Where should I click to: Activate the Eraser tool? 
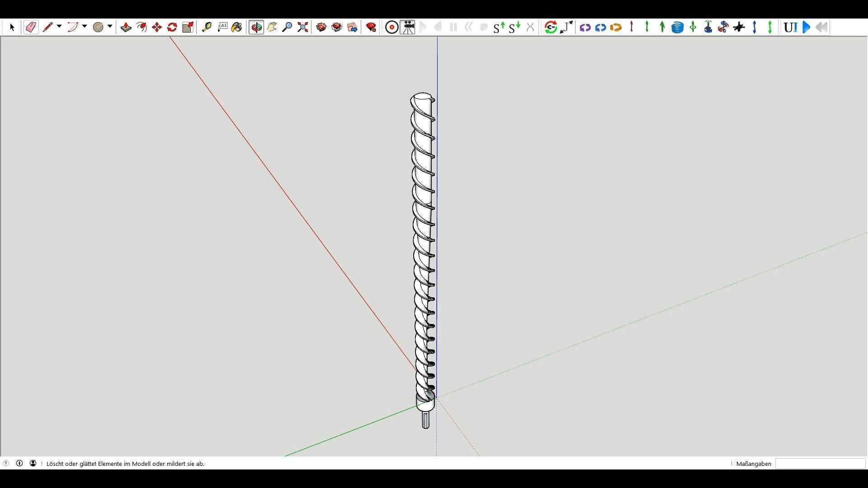tap(31, 28)
